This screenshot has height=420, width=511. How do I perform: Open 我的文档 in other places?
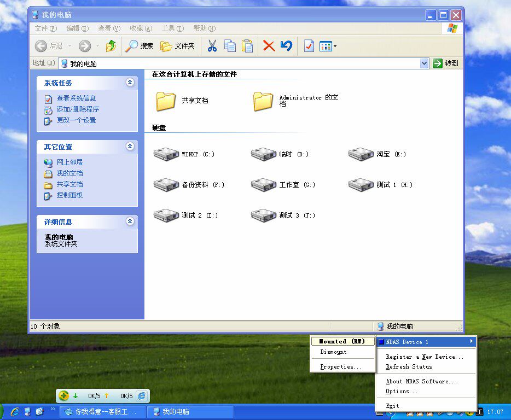pyautogui.click(x=69, y=173)
